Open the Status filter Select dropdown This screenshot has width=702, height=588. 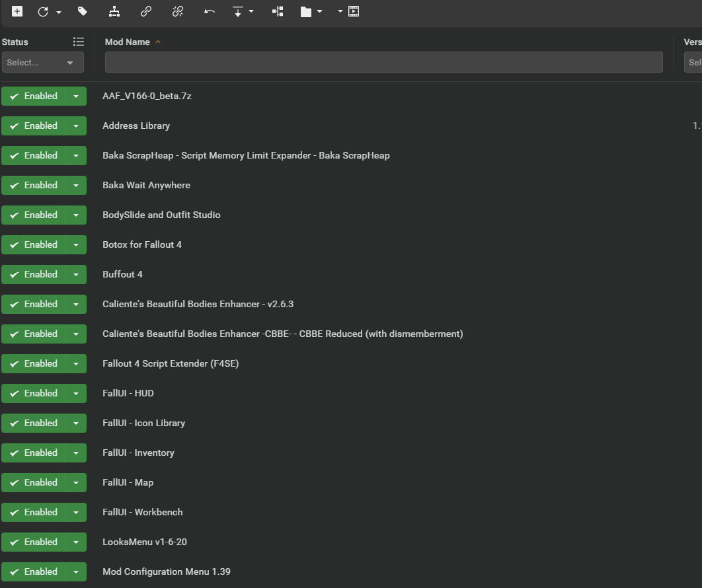tap(43, 62)
